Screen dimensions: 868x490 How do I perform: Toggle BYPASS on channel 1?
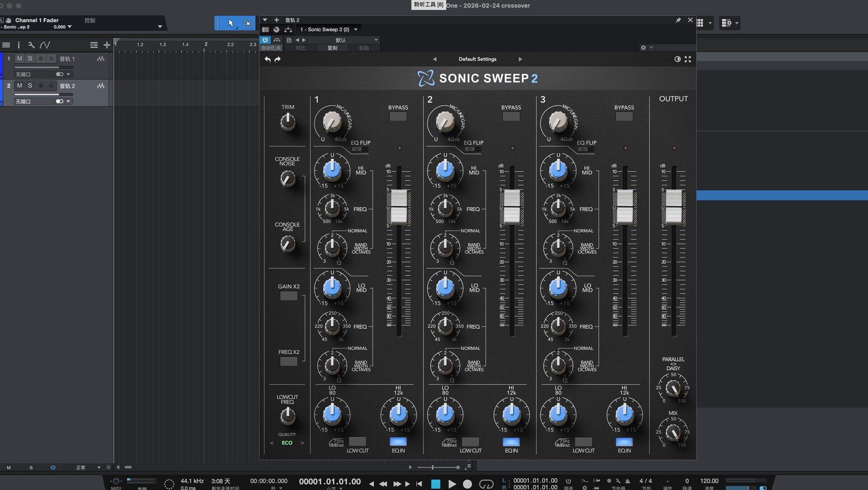coord(398,116)
